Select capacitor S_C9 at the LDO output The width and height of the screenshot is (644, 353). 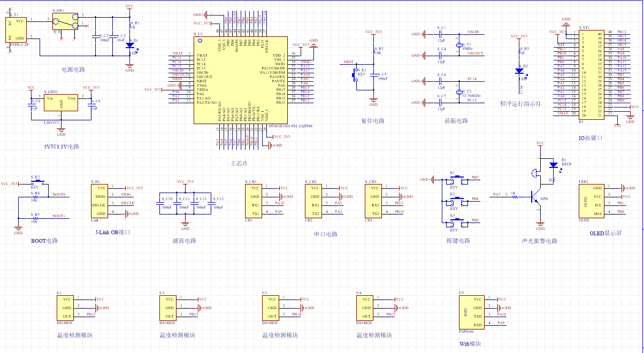(x=93, y=105)
